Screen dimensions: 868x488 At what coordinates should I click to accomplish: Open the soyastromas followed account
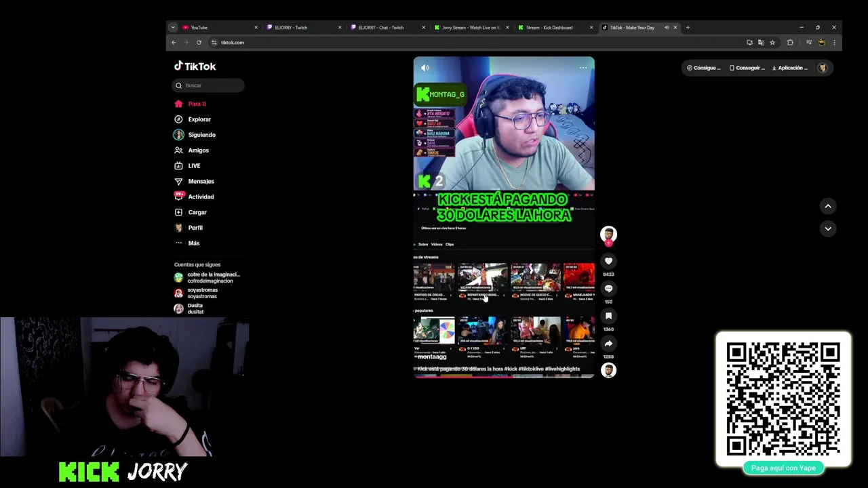tap(197, 293)
